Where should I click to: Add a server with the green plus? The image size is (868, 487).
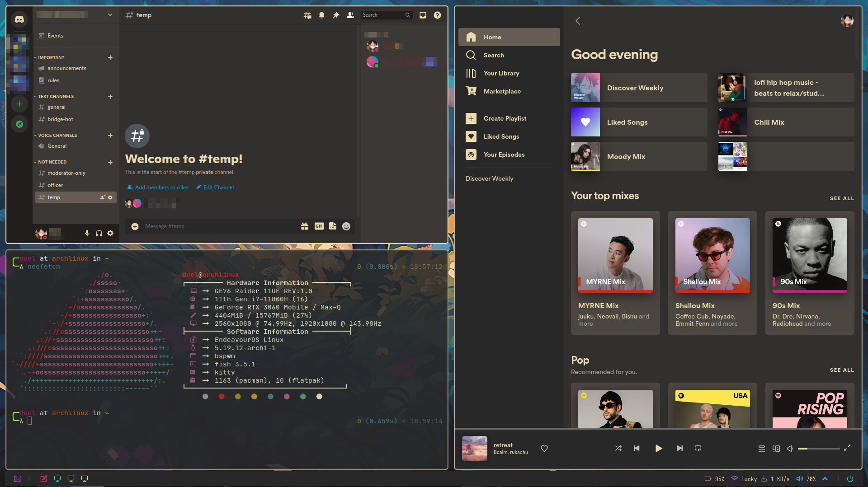[19, 104]
